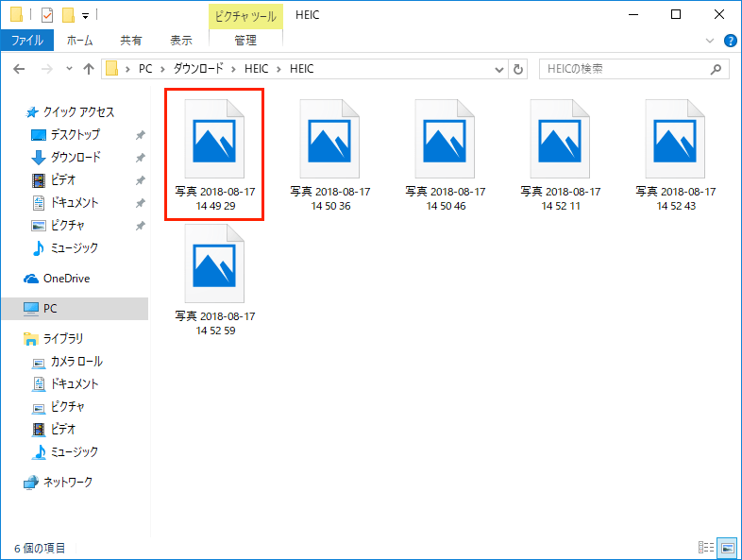Click the pin icon beside ビデオ

coord(140,180)
